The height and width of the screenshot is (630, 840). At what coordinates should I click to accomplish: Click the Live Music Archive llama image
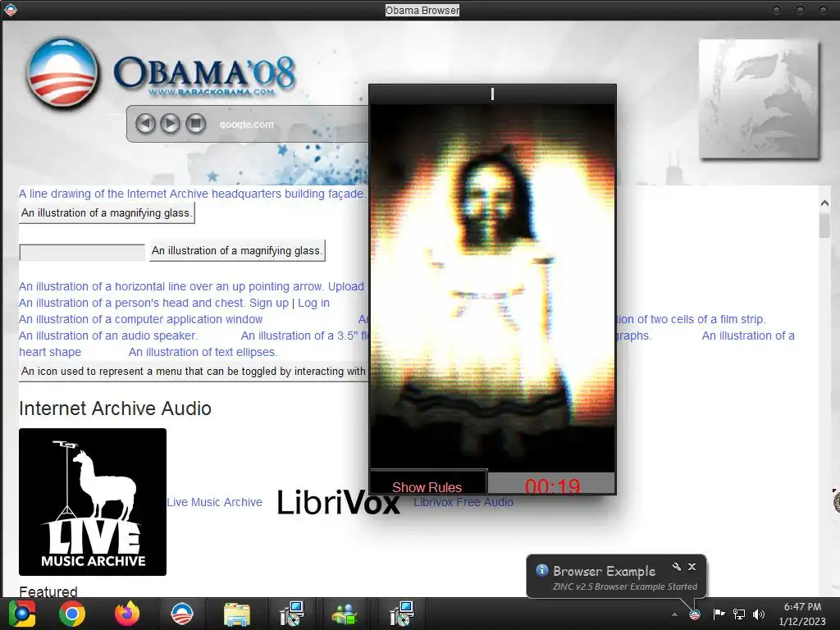coord(93,502)
